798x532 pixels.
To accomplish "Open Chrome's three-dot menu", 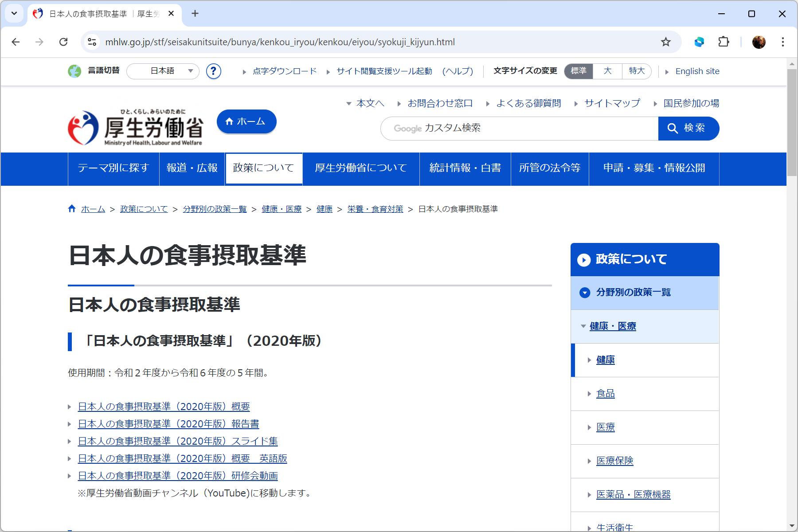I will 783,42.
